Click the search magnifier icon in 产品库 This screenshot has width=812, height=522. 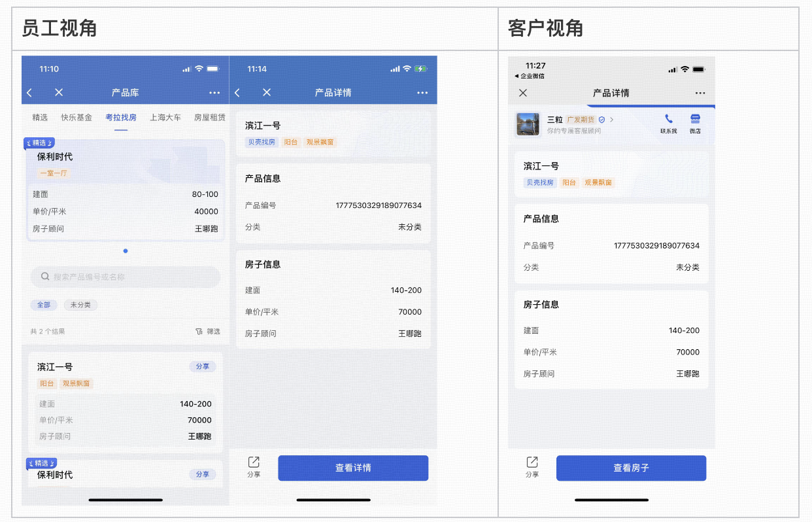point(45,277)
